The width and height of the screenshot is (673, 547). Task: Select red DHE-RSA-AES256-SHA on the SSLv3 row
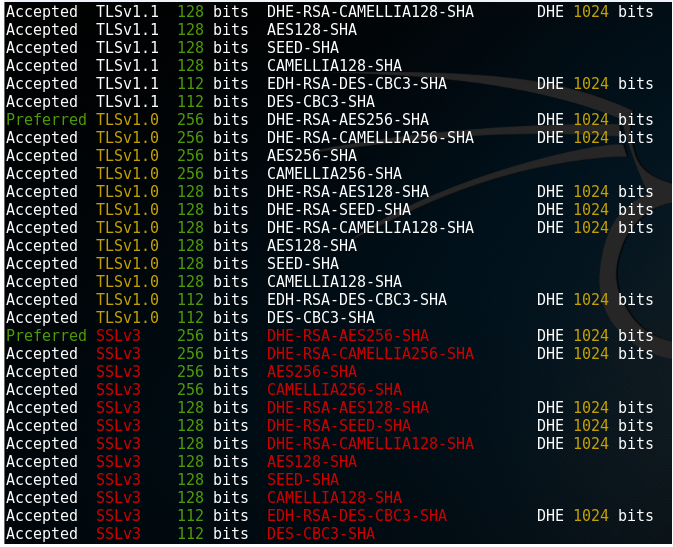click(x=348, y=336)
